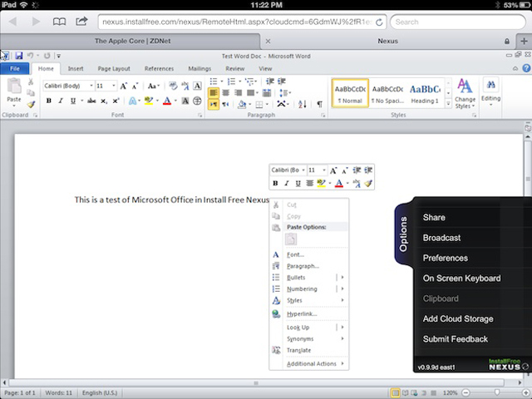Click the Sort icon in Paragraph group
Screen dimensions: 532x399
point(303,104)
